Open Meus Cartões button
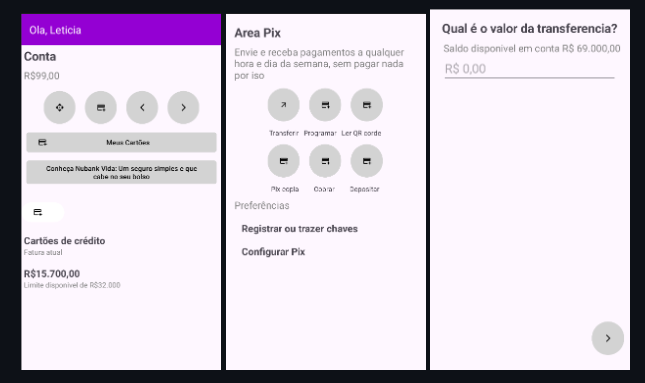Image resolution: width=645 pixels, height=383 pixels. coord(121,142)
